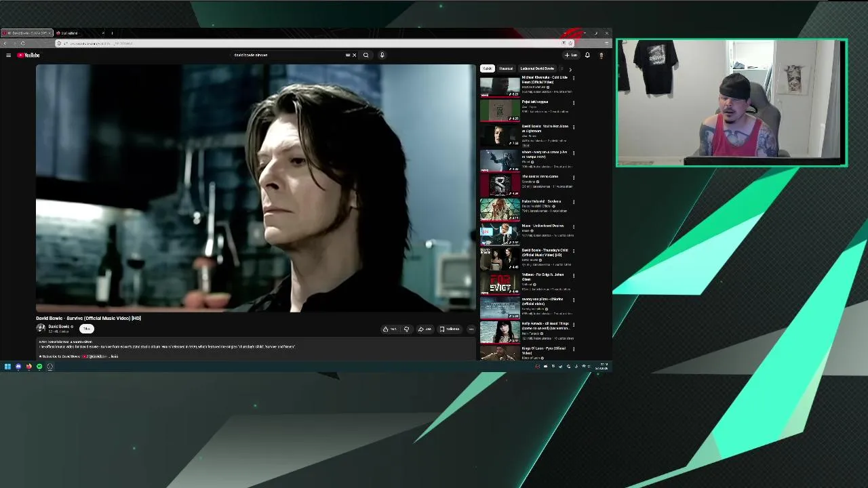This screenshot has width=868, height=488.
Task: Open the David Bowie channel avatar
Action: tap(41, 328)
